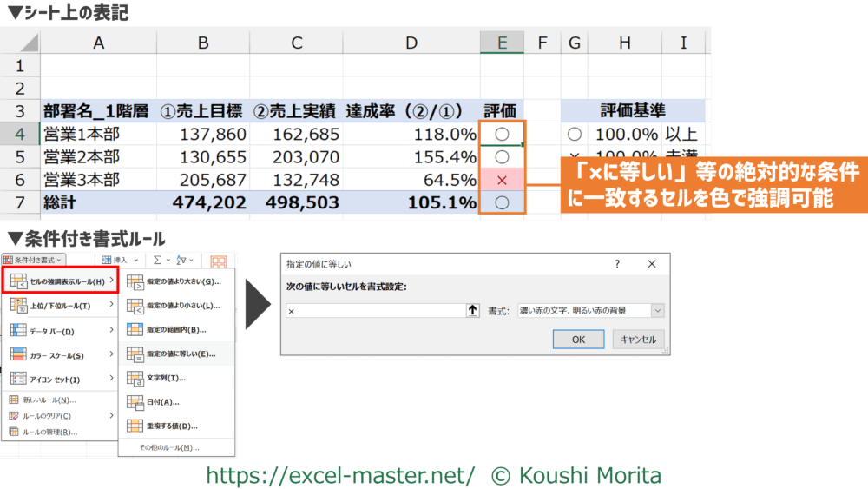Click the 指定の値より大きい rule icon

tap(135, 281)
